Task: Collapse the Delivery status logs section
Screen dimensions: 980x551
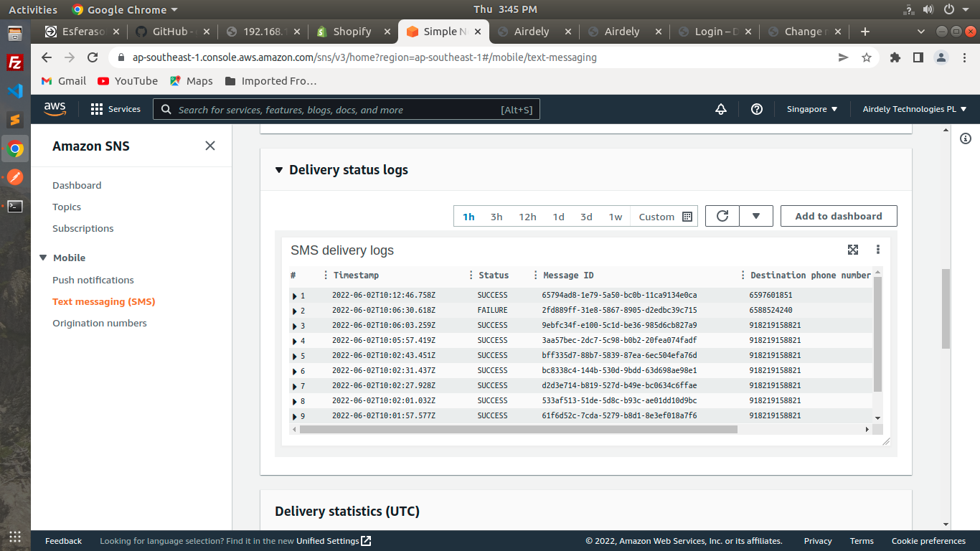Action: click(279, 170)
